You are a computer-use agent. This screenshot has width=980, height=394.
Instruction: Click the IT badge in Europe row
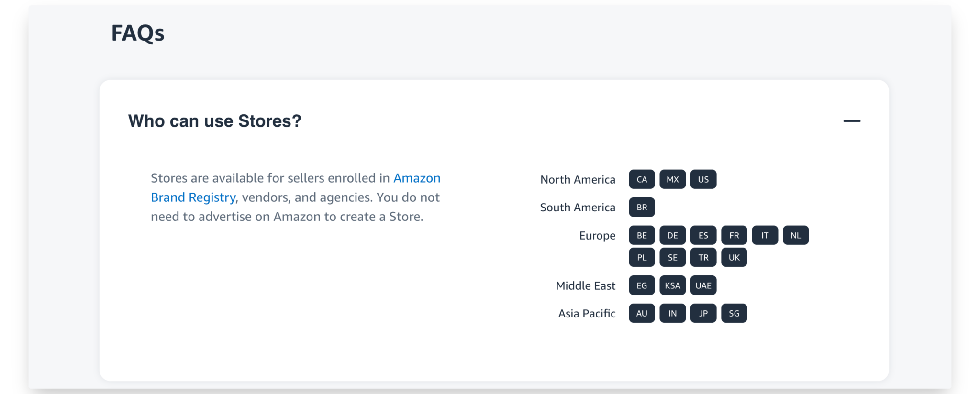pos(764,235)
